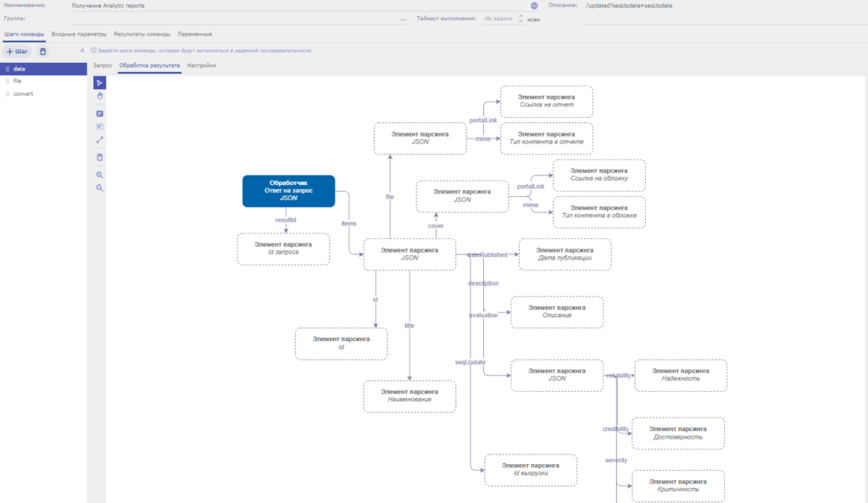The width and height of the screenshot is (868, 503).
Task: Open the Запрос sub-tab
Action: pyautogui.click(x=103, y=65)
